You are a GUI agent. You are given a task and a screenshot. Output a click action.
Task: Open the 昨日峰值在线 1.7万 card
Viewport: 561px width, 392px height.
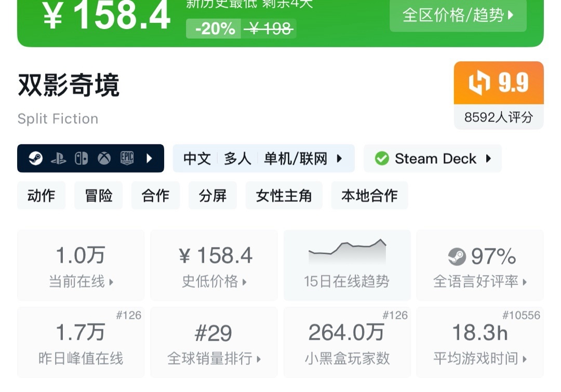coord(81,342)
